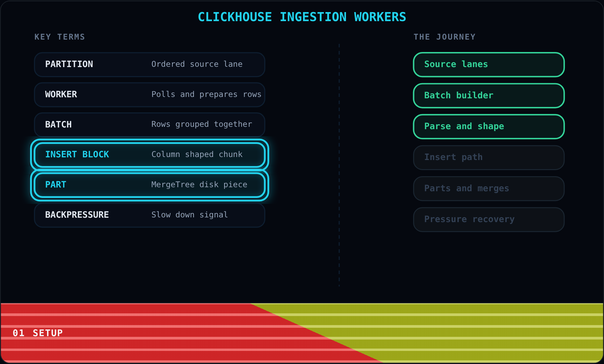This screenshot has height=364, width=604.
Task: Click the 01 SETUP section label
Action: 38,333
